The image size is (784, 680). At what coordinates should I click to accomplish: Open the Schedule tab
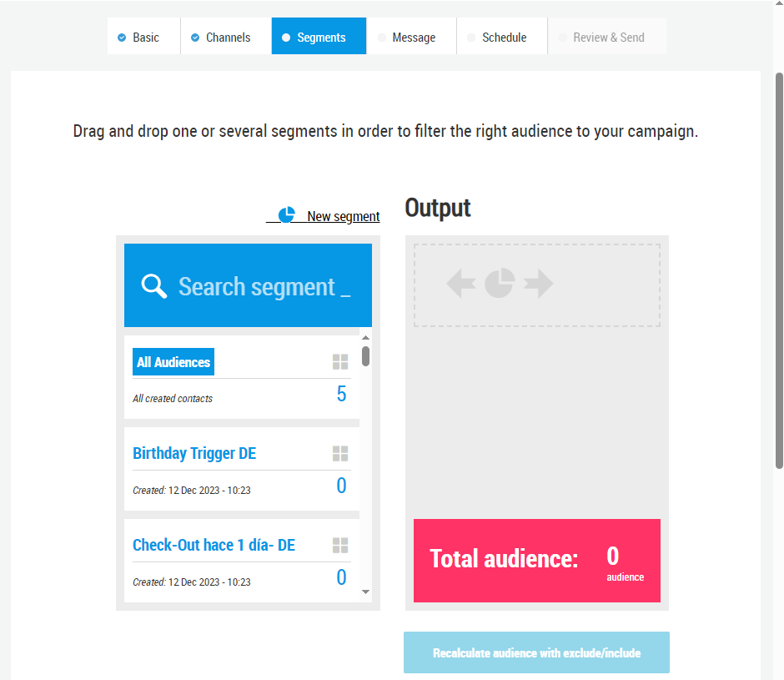click(502, 36)
